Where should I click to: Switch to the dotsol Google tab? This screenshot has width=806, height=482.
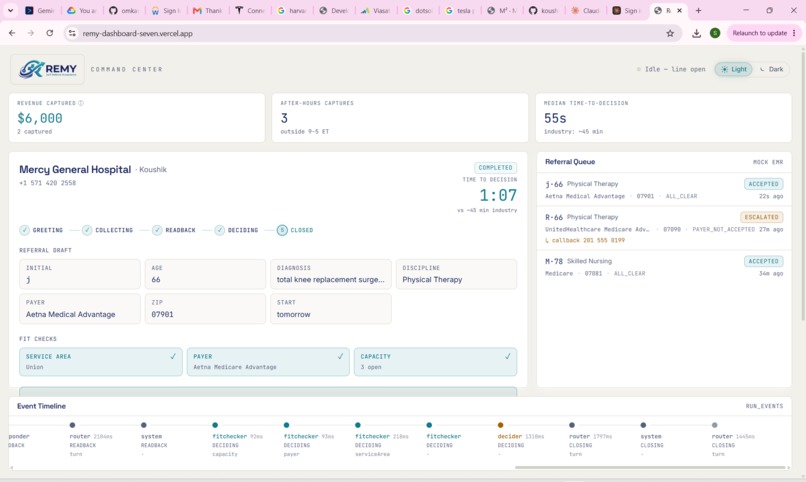[418, 10]
